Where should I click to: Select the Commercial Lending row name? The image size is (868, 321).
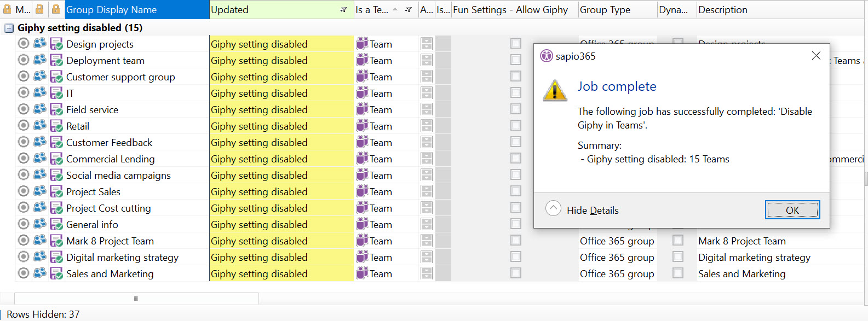pos(110,159)
